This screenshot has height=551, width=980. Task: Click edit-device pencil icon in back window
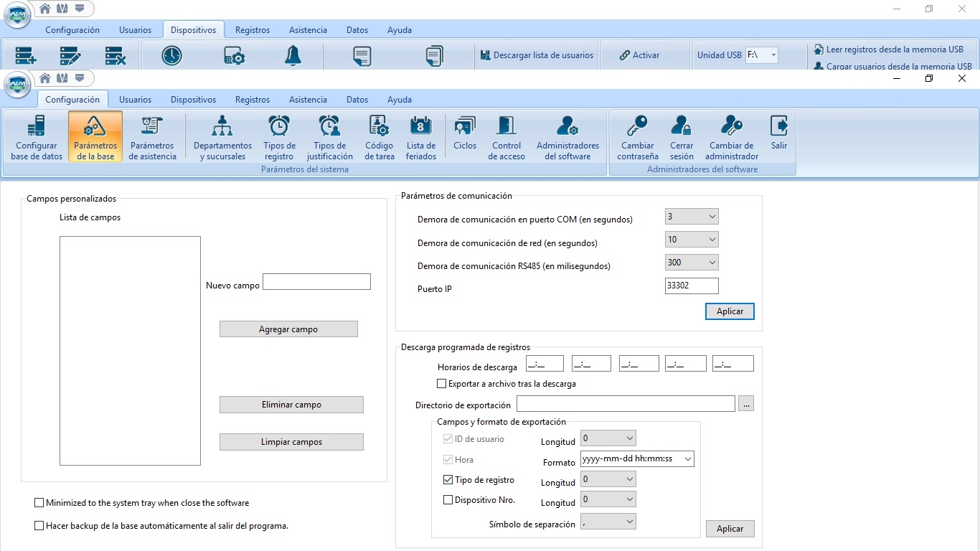pos(70,55)
